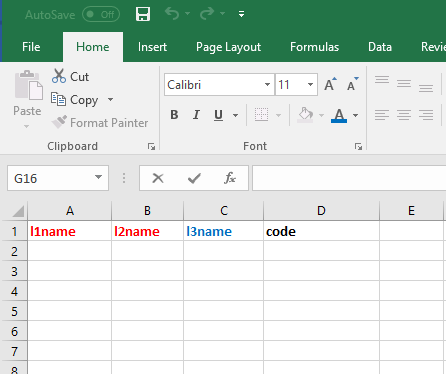Switch to the Insert tab
Image resolution: width=446 pixels, height=374 pixels.
(x=152, y=47)
